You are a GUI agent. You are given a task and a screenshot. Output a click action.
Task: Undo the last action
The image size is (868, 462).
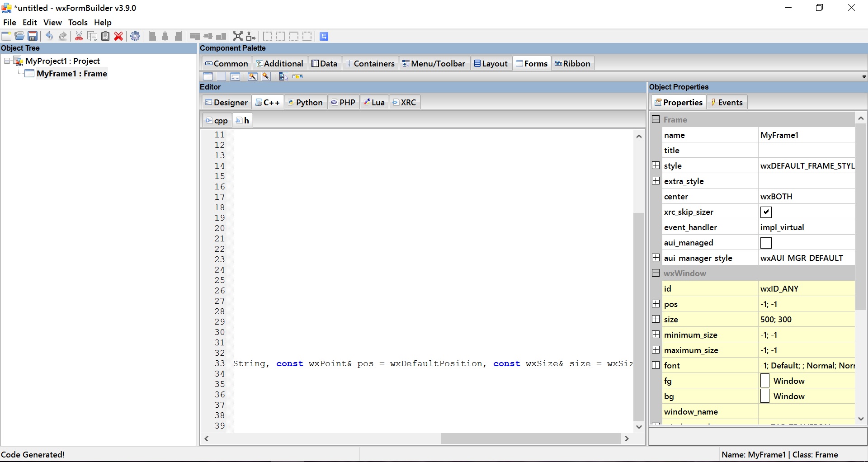click(50, 36)
